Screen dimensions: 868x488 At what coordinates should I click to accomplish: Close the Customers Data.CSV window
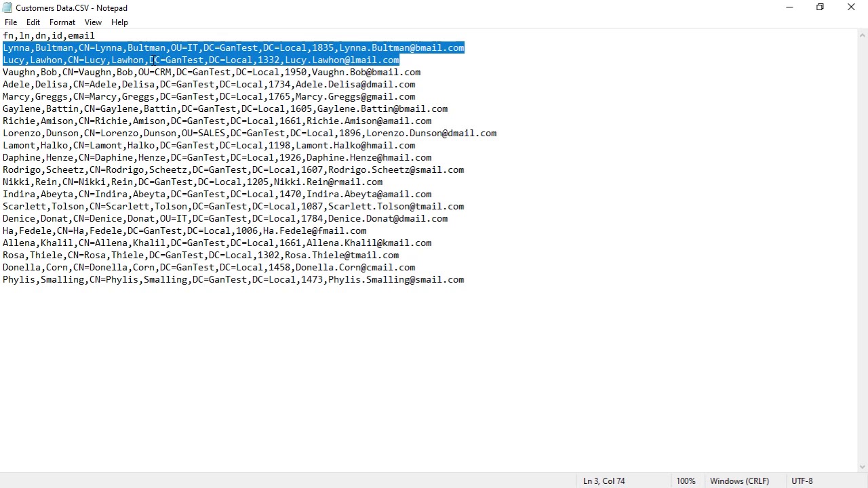click(851, 7)
